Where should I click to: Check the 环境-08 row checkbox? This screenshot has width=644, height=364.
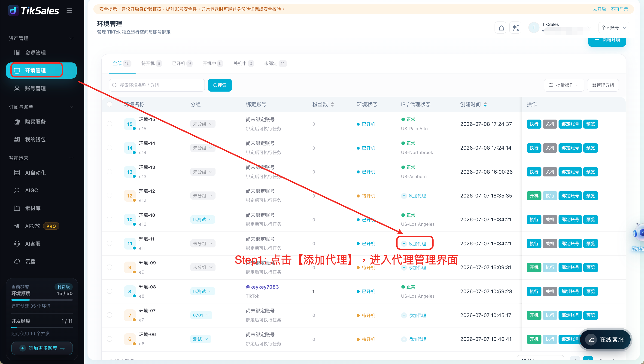[x=109, y=291]
